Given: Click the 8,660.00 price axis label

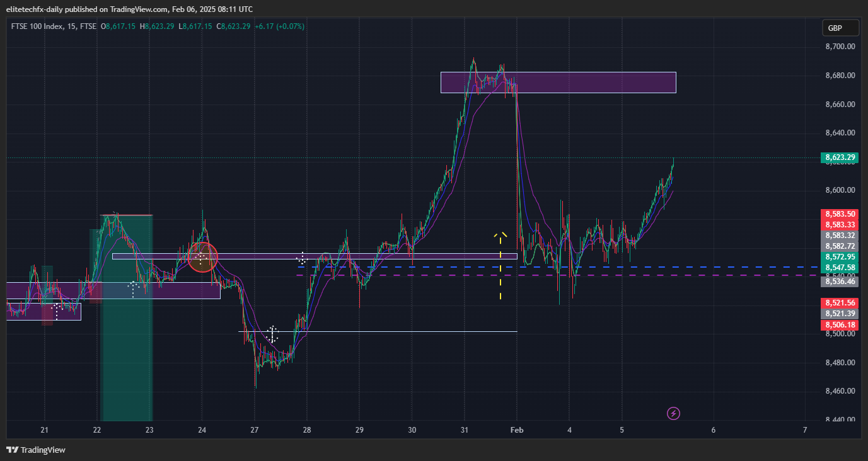Looking at the screenshot, I should pyautogui.click(x=840, y=105).
